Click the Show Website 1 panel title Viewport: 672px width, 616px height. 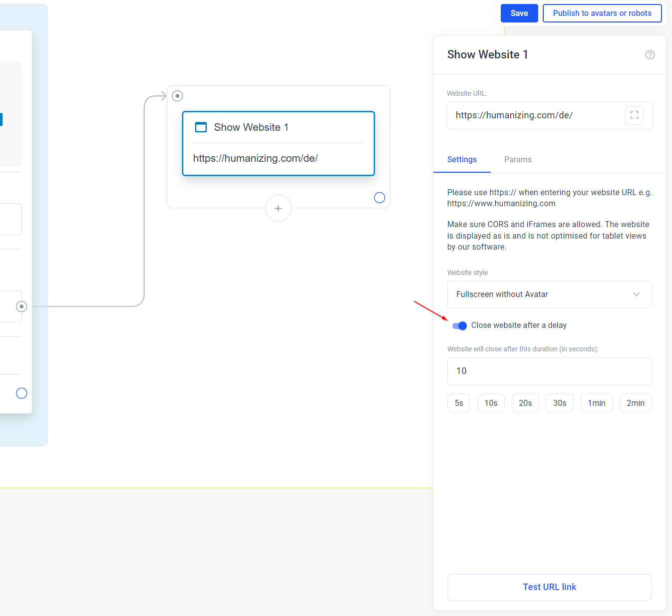487,55
